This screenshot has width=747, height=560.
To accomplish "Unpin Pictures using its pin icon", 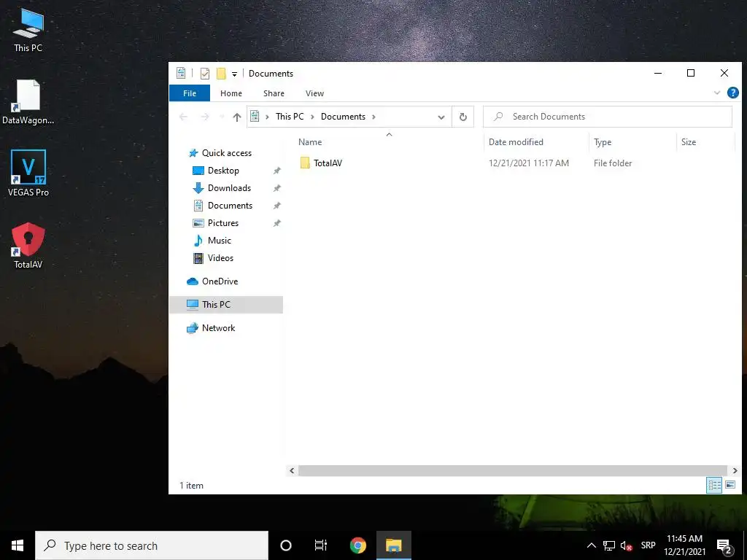I will click(x=276, y=223).
